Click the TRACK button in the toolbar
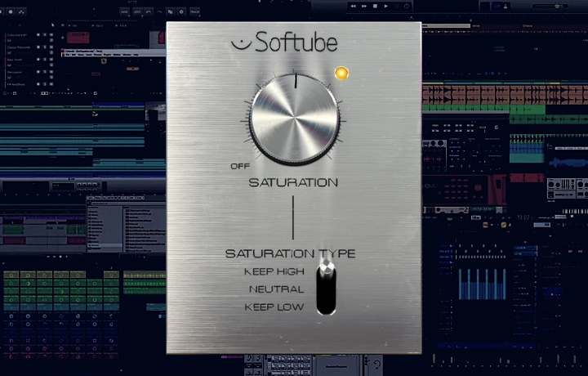 194,12
